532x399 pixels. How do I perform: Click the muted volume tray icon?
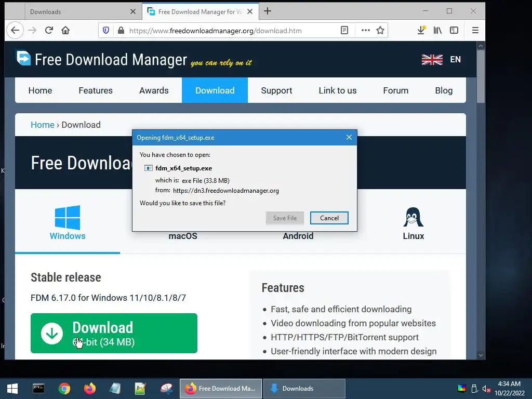(486, 389)
